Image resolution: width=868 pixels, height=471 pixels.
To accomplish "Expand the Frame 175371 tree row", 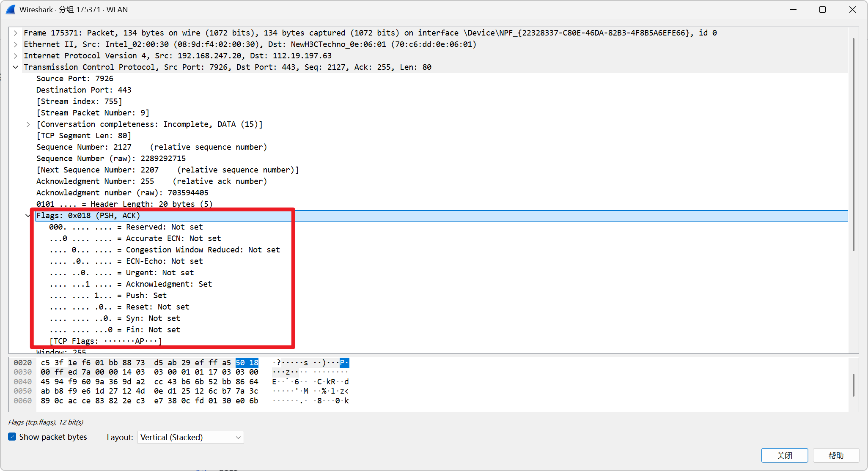I will pos(15,33).
